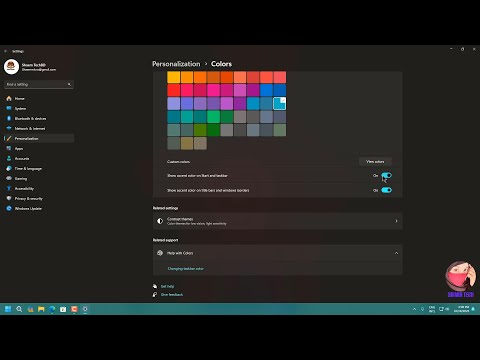Collapse the Help with Colors section
This screenshot has height=360, width=480.
click(396, 253)
